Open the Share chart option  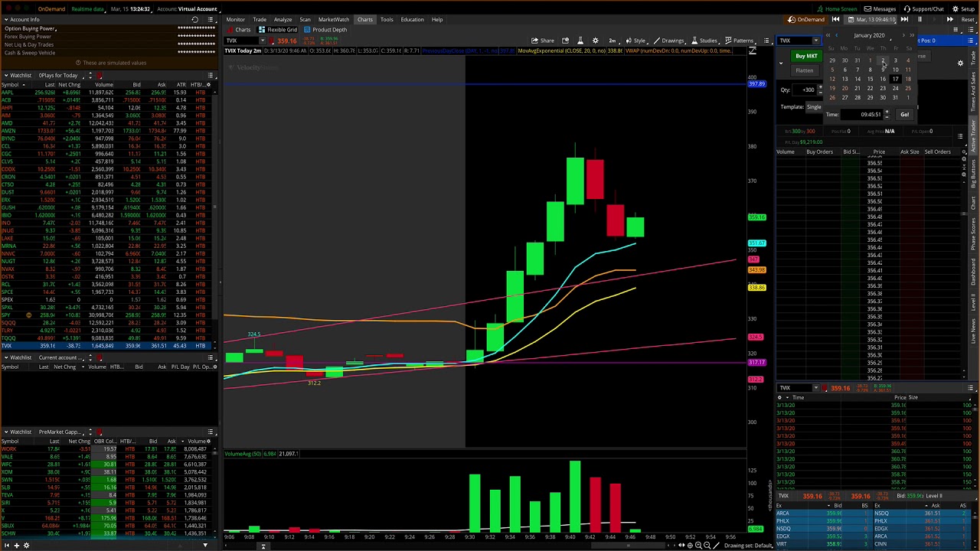(543, 41)
